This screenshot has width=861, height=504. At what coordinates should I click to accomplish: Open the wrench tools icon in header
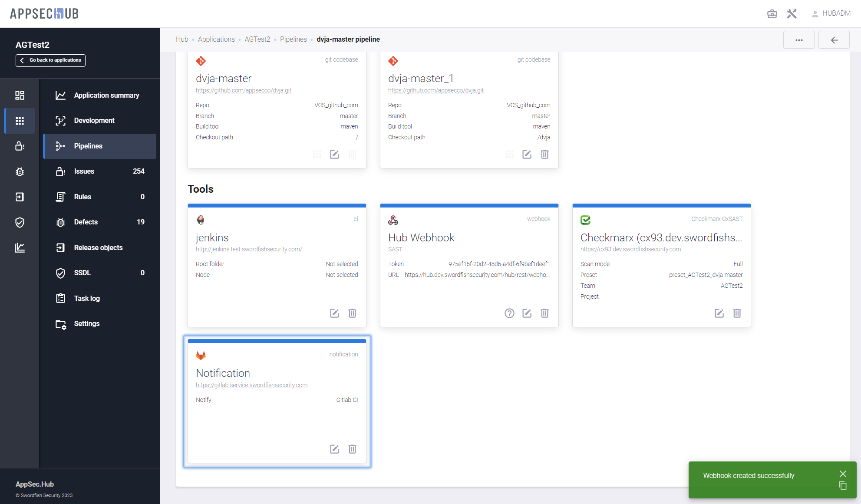(792, 14)
